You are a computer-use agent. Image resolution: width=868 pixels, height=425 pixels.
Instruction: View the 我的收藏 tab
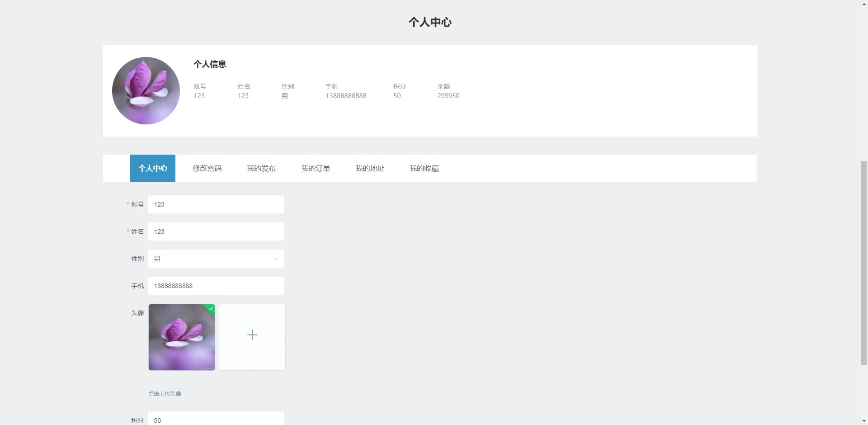tap(424, 168)
